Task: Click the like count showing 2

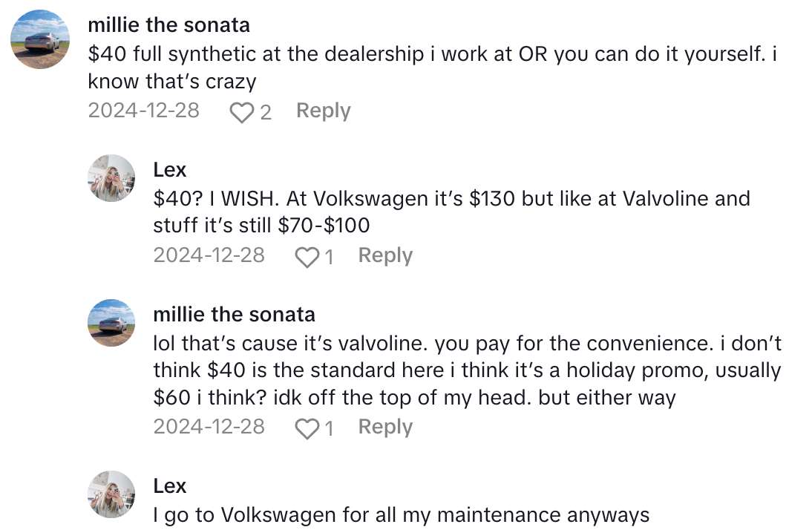Action: click(265, 113)
